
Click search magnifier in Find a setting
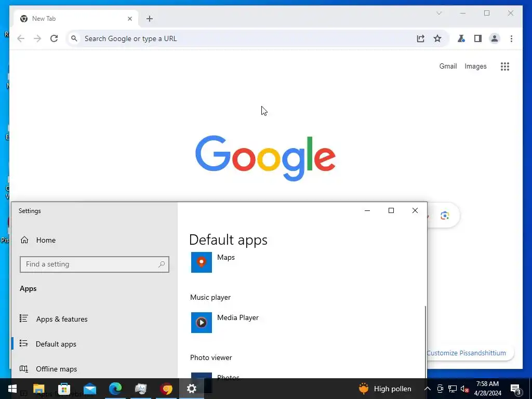162,264
